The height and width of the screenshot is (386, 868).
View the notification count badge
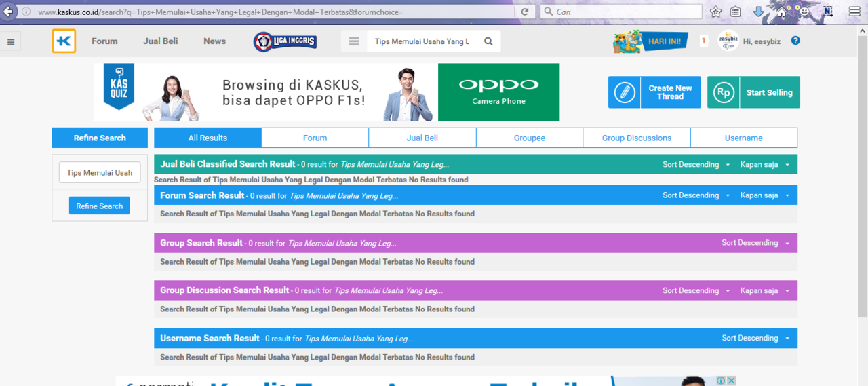pyautogui.click(x=703, y=41)
